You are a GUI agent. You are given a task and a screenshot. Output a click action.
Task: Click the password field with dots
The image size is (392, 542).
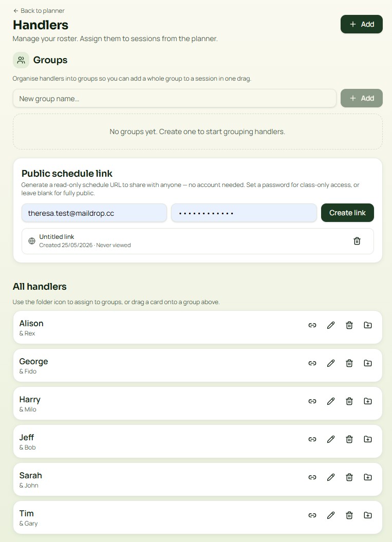[244, 213]
